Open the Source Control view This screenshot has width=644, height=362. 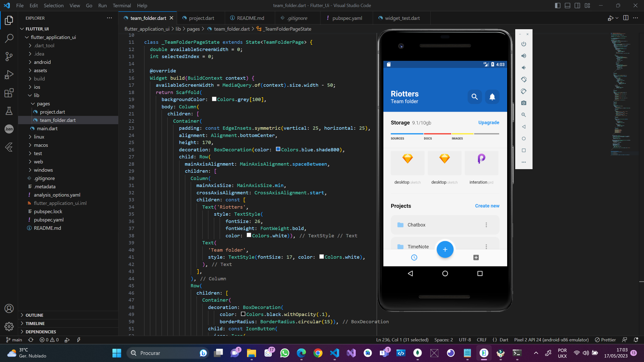[x=9, y=57]
